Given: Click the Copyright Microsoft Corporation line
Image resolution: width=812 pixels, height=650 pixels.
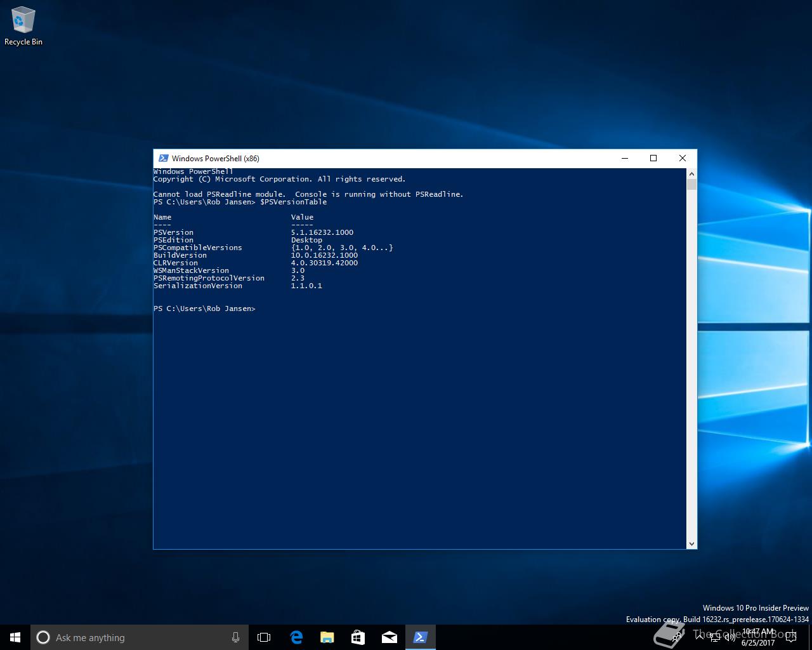Looking at the screenshot, I should [279, 179].
